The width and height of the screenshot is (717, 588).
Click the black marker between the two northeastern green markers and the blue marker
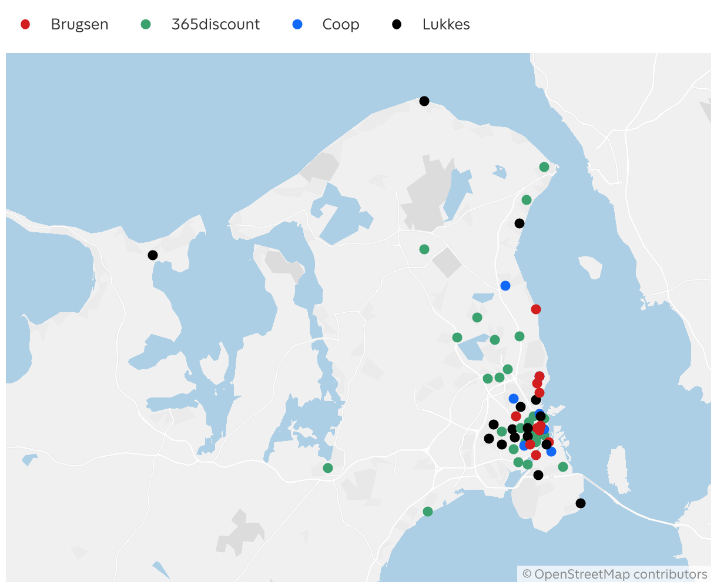(520, 223)
